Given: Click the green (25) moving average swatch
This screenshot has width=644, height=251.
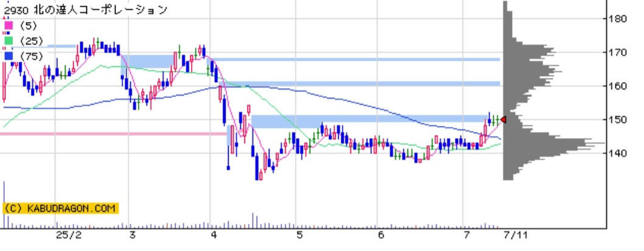Looking at the screenshot, I should coord(9,41).
